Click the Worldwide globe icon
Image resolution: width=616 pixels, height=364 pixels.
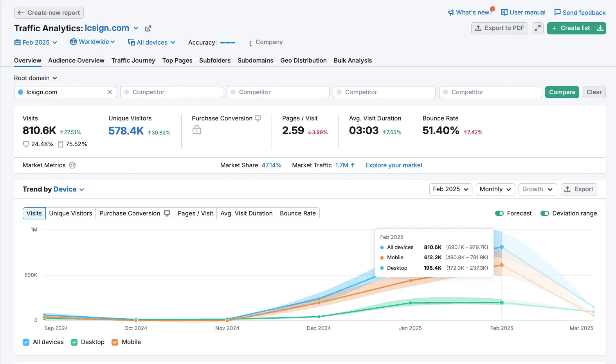pyautogui.click(x=73, y=42)
